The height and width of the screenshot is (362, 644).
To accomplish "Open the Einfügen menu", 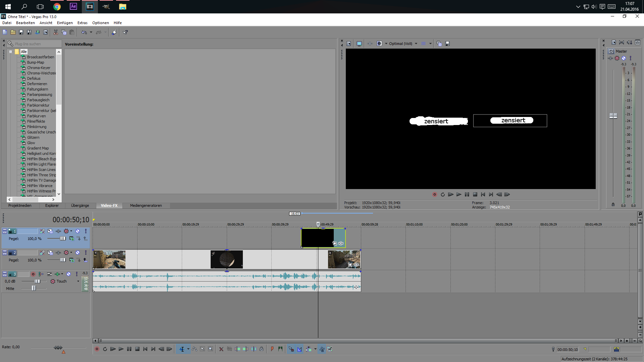I will (x=65, y=23).
